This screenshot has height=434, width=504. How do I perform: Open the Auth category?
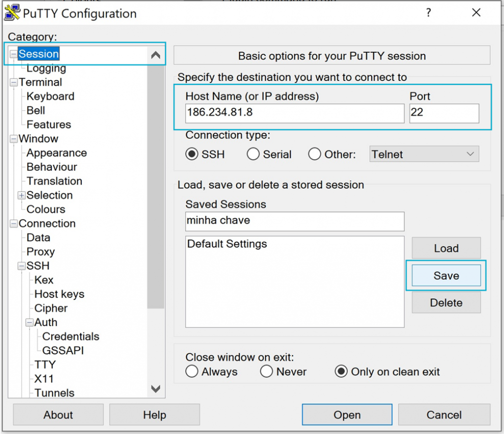point(46,323)
